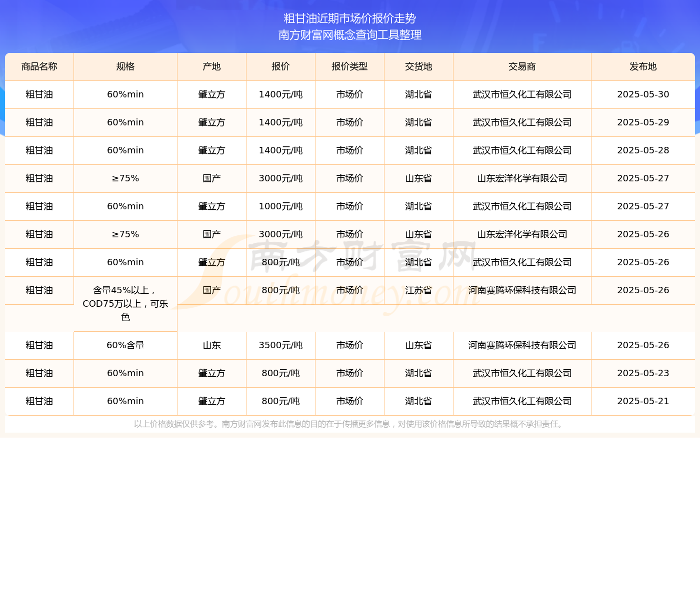Click the 含量45%以上 COD75万以上 spec cell
The image size is (700, 602).
[125, 304]
